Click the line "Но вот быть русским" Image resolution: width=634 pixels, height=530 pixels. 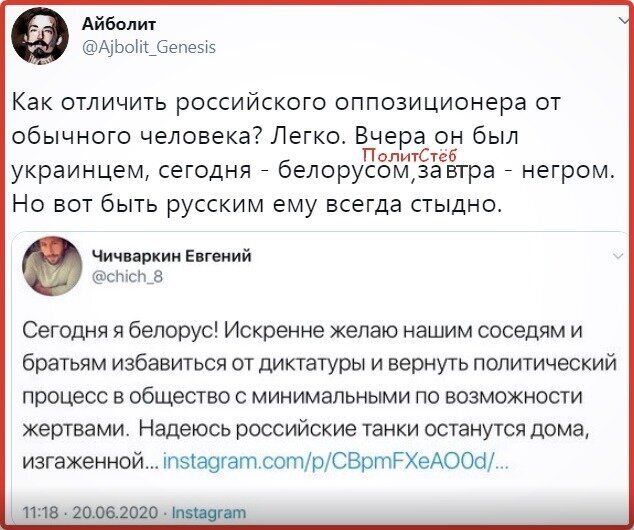pos(257,205)
